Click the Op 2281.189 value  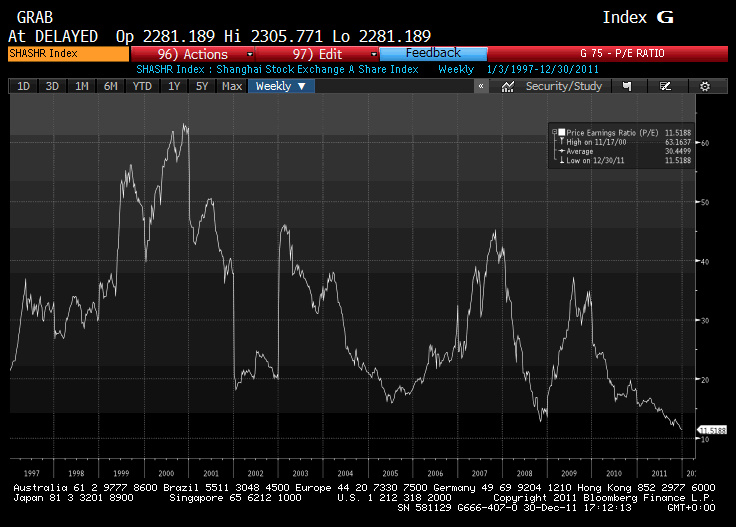(165, 36)
